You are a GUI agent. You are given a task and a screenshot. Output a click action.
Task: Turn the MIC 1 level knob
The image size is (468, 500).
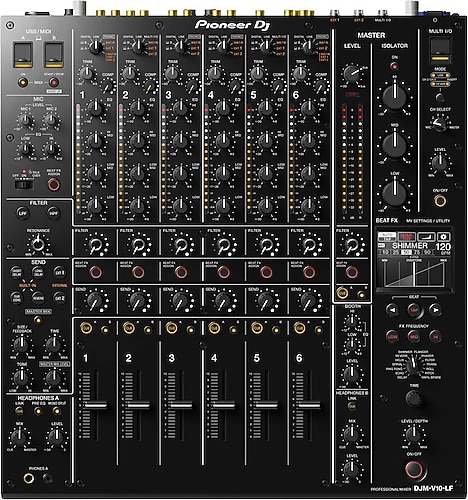pos(25,120)
